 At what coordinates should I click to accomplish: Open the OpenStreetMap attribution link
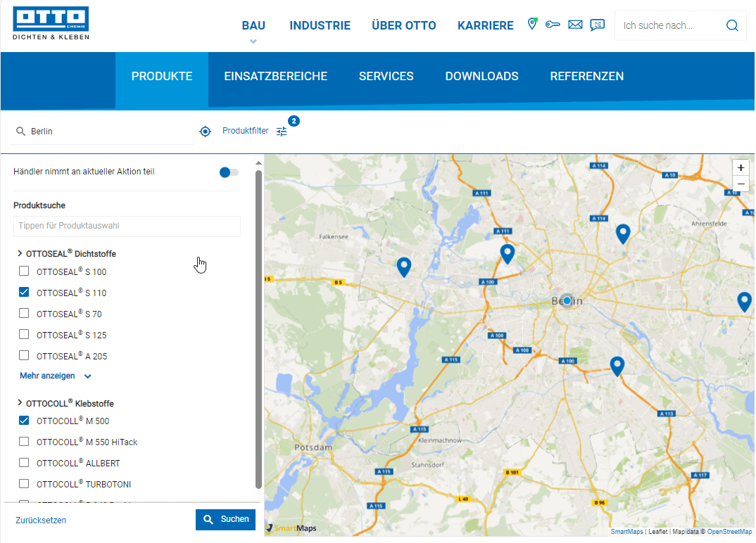pyautogui.click(x=729, y=532)
